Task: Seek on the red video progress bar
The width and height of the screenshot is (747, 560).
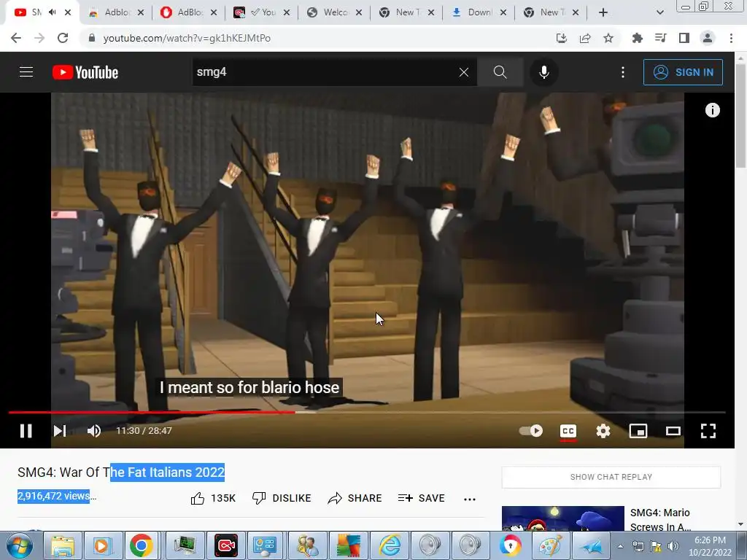Action: point(367,413)
